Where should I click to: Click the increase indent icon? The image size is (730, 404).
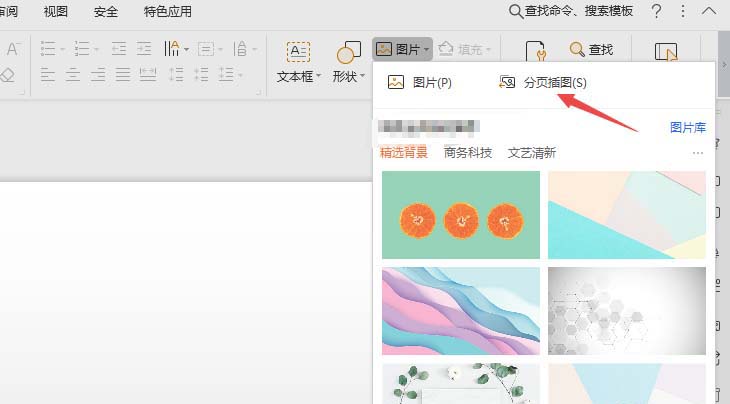[144, 48]
